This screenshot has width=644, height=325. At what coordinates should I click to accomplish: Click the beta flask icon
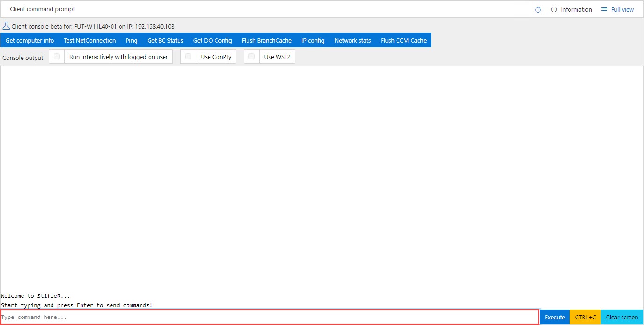click(6, 26)
